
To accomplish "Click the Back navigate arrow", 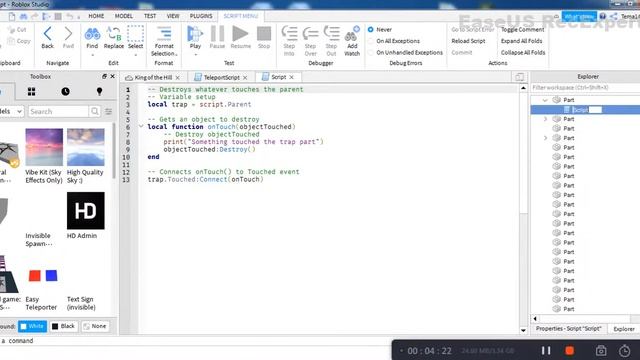I will point(47,33).
